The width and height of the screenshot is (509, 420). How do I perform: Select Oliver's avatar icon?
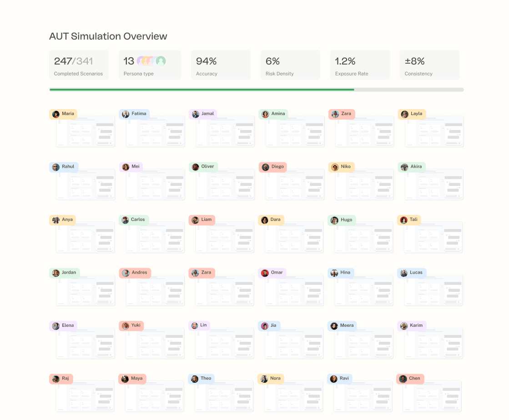(196, 167)
